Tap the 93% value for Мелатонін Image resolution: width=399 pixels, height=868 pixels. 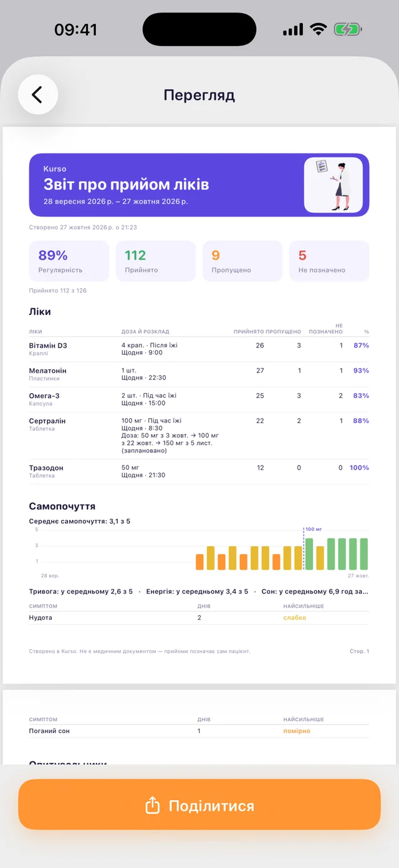click(362, 371)
